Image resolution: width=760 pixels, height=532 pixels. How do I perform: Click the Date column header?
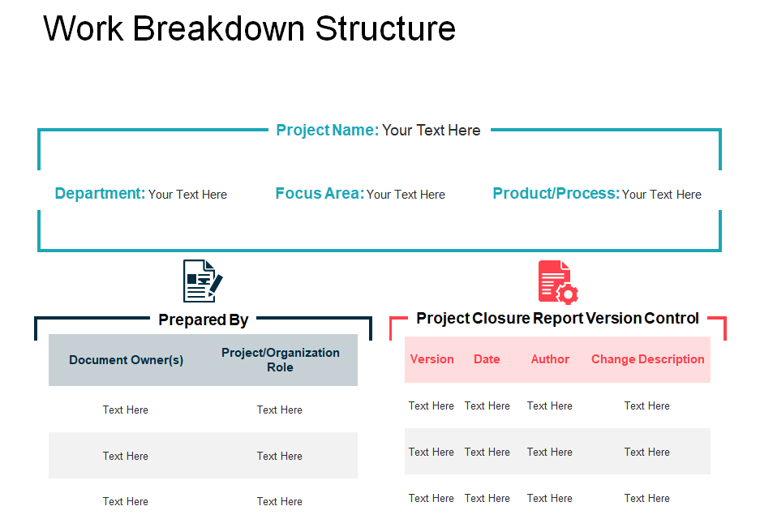pyautogui.click(x=487, y=359)
